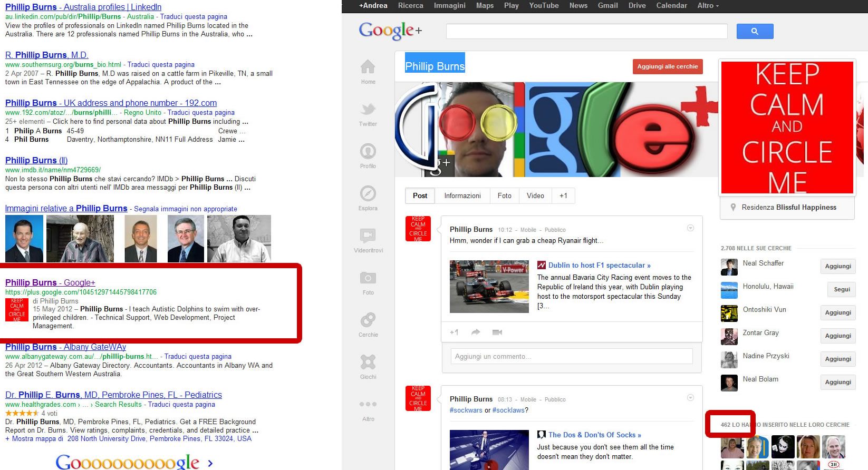Open options arrow on sockwars post
The height and width of the screenshot is (470, 868).
(x=690, y=398)
